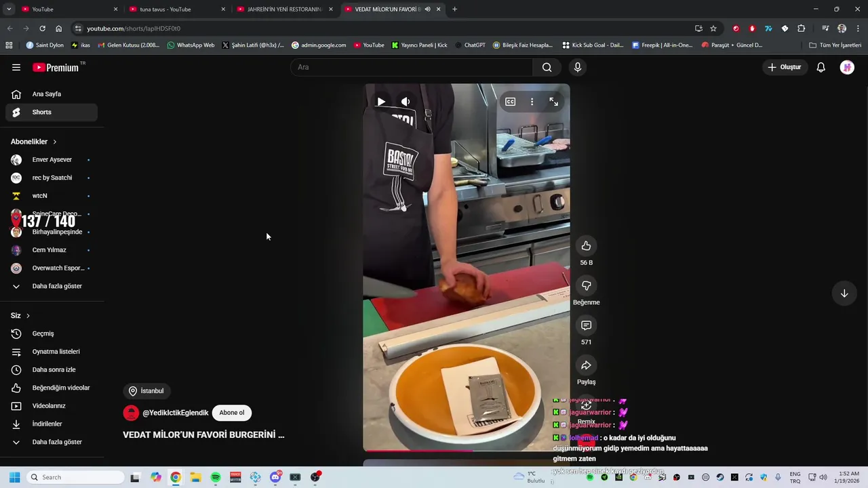868x488 pixels.
Task: Share the Short via Paylaş
Action: pos(586,365)
